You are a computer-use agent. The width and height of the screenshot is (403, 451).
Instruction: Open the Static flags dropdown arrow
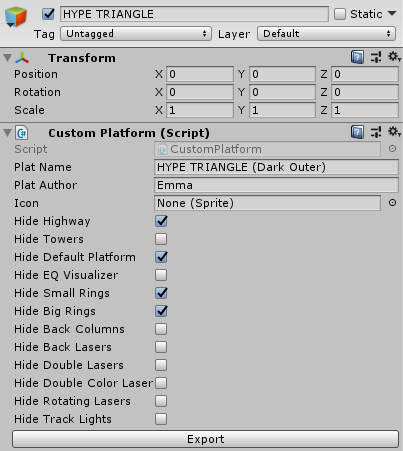pos(392,14)
